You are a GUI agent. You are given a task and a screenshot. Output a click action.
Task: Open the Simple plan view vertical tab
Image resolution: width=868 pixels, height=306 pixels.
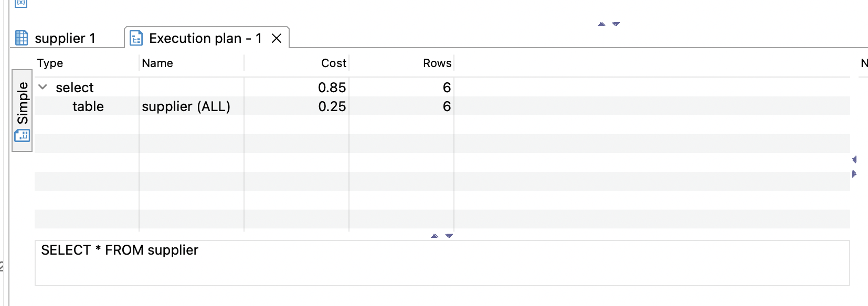pyautogui.click(x=22, y=103)
